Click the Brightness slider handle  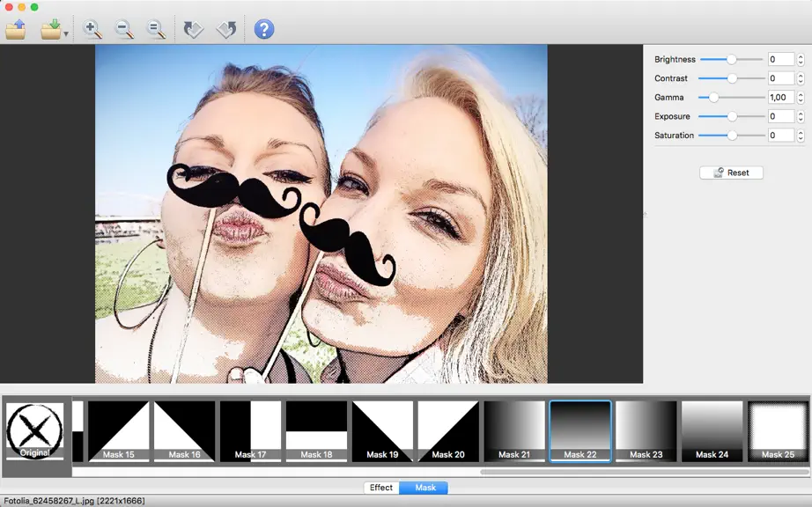[731, 60]
